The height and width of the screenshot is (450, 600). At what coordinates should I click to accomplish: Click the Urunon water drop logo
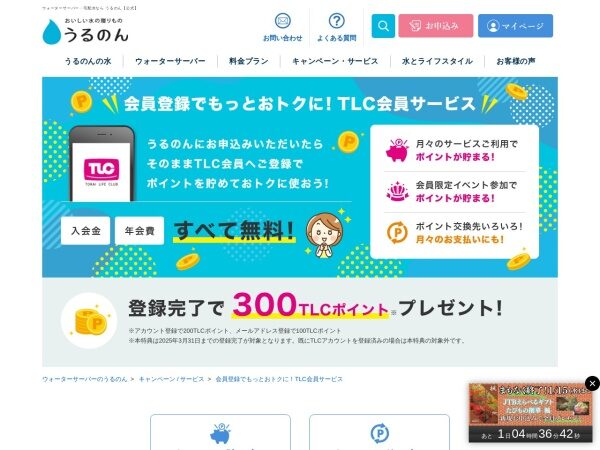(x=85, y=31)
